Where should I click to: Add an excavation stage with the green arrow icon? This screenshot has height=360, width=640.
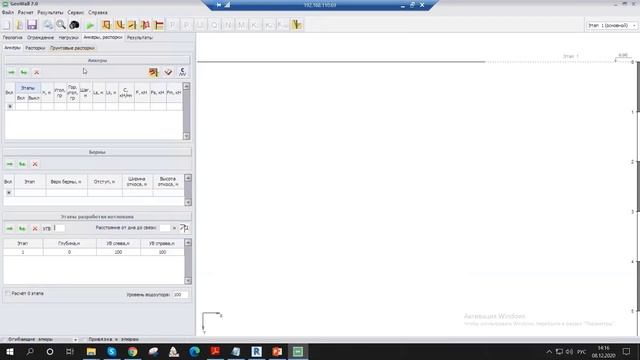[x=10, y=229]
